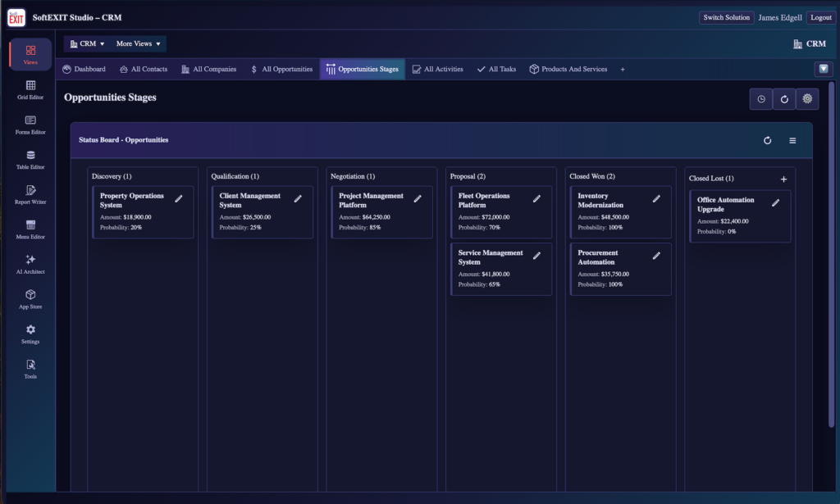The height and width of the screenshot is (504, 840).
Task: Click the history clock button
Action: [x=761, y=99]
